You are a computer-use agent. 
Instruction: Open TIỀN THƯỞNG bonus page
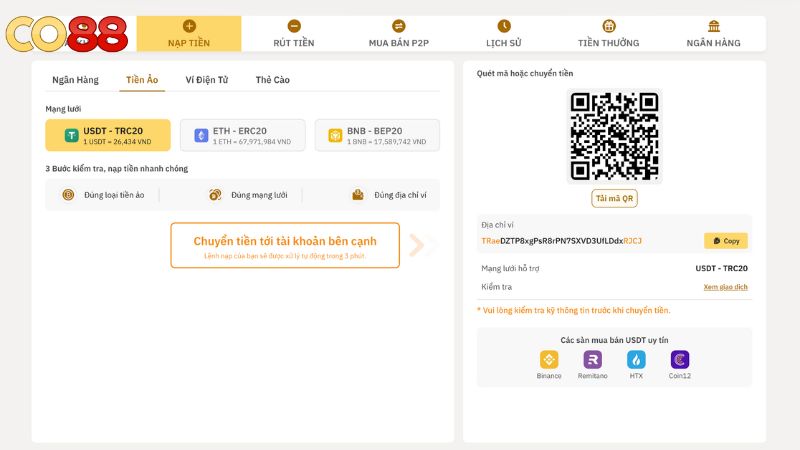coord(609,34)
